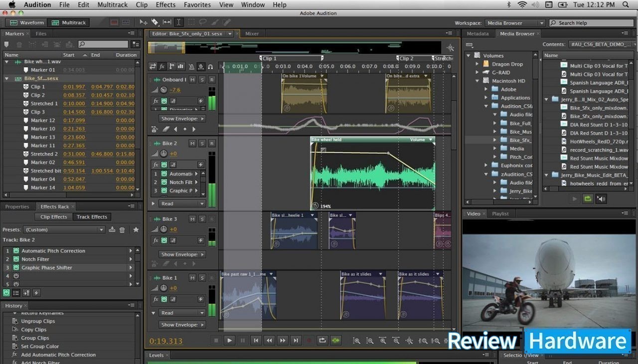The width and height of the screenshot is (638, 364).
Task: Click the Fast Forward button in transport
Action: 283,341
